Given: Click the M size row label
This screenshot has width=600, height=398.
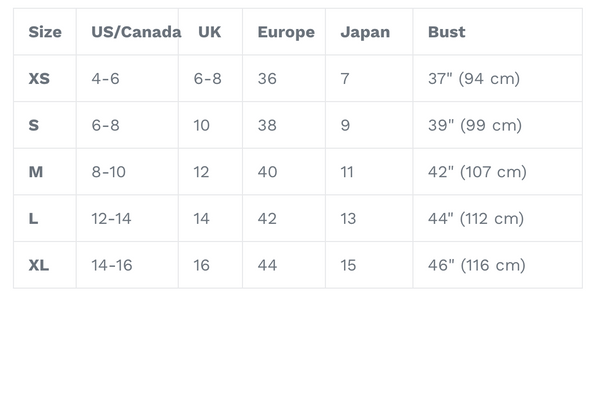Looking at the screenshot, I should pos(36,172).
